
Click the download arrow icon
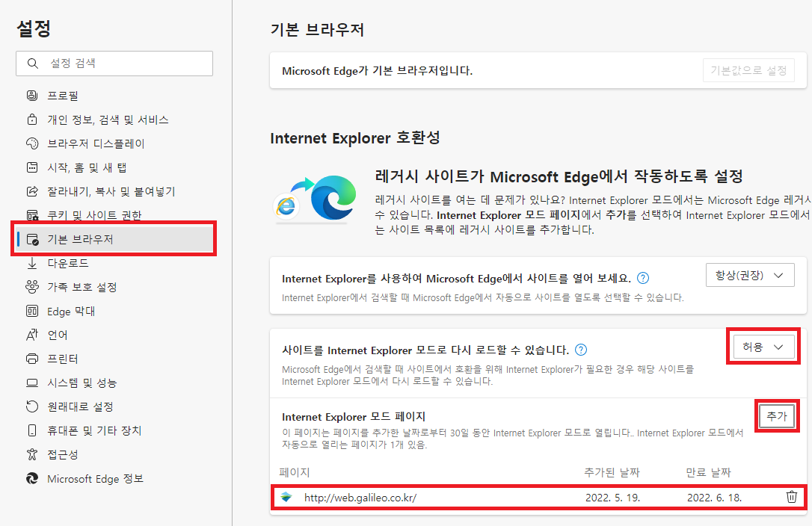click(31, 263)
